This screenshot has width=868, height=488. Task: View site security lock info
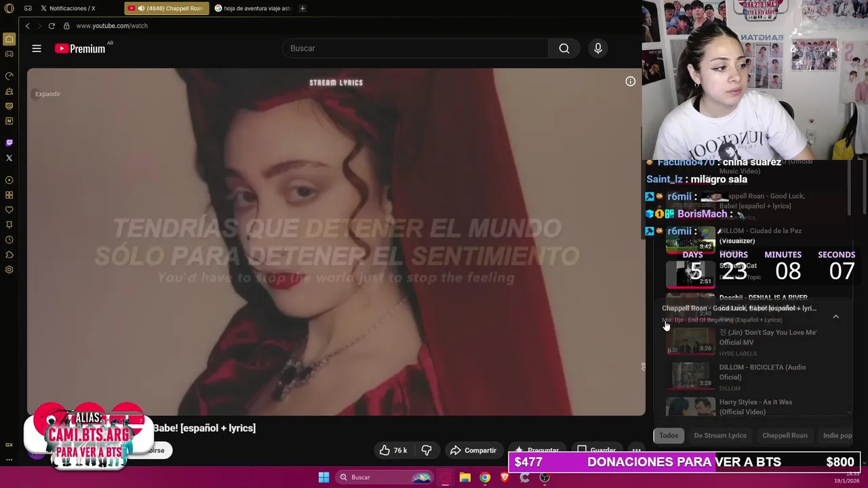66,26
